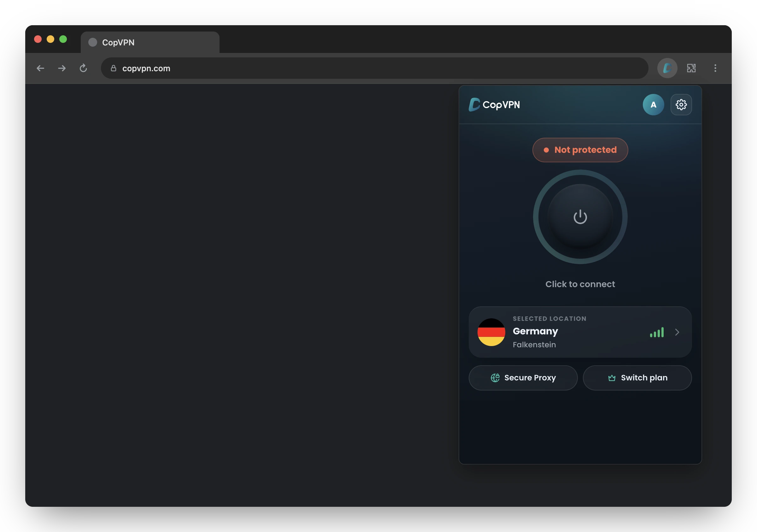Viewport: 757px width, 532px height.
Task: Reload the current page
Action: [x=83, y=68]
